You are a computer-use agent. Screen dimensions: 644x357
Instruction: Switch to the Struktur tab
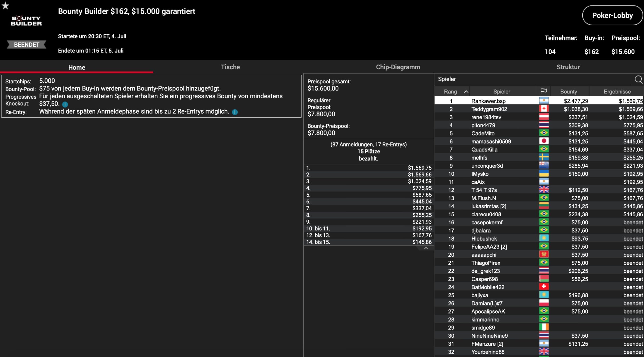coord(568,67)
